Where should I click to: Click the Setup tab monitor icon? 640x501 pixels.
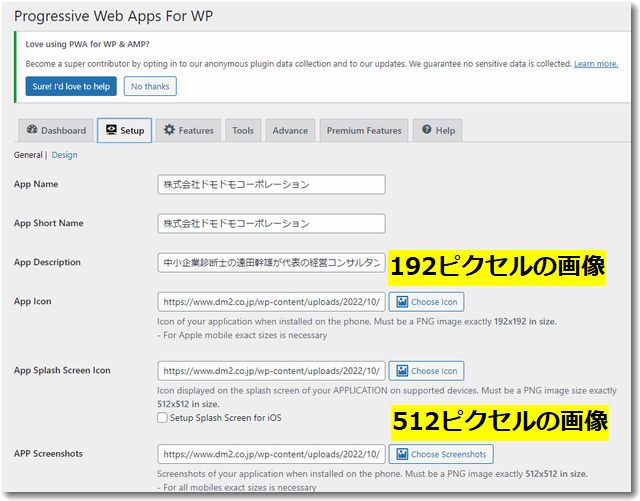(111, 129)
